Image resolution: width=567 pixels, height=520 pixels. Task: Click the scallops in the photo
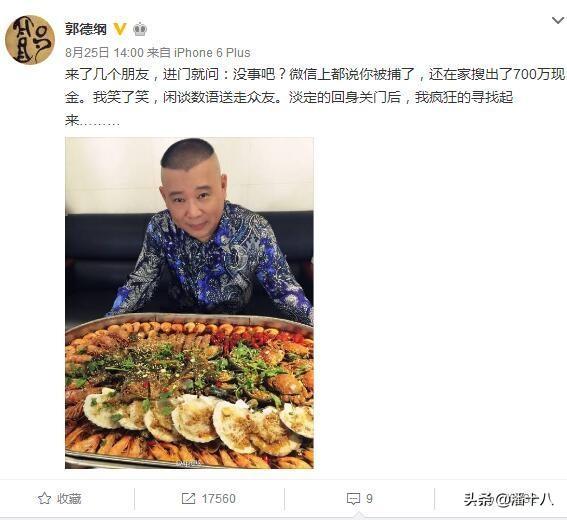tap(198, 421)
